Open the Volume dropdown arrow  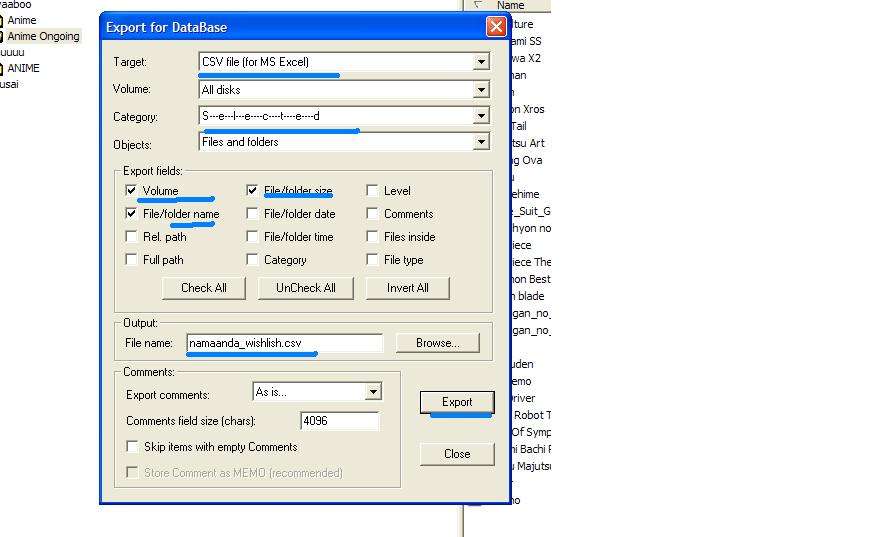[481, 90]
